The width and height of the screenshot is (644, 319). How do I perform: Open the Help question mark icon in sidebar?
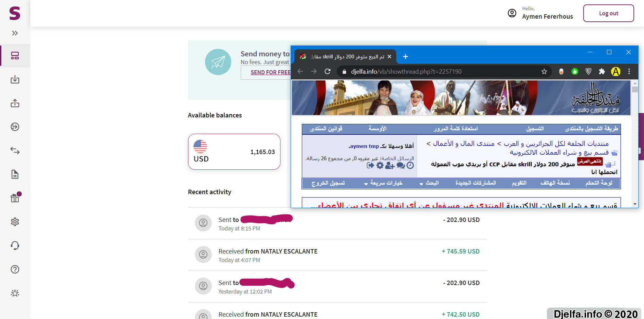15,269
